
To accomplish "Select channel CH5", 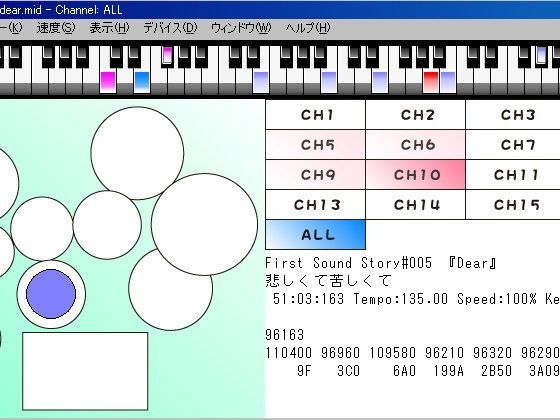I will click(x=316, y=145).
